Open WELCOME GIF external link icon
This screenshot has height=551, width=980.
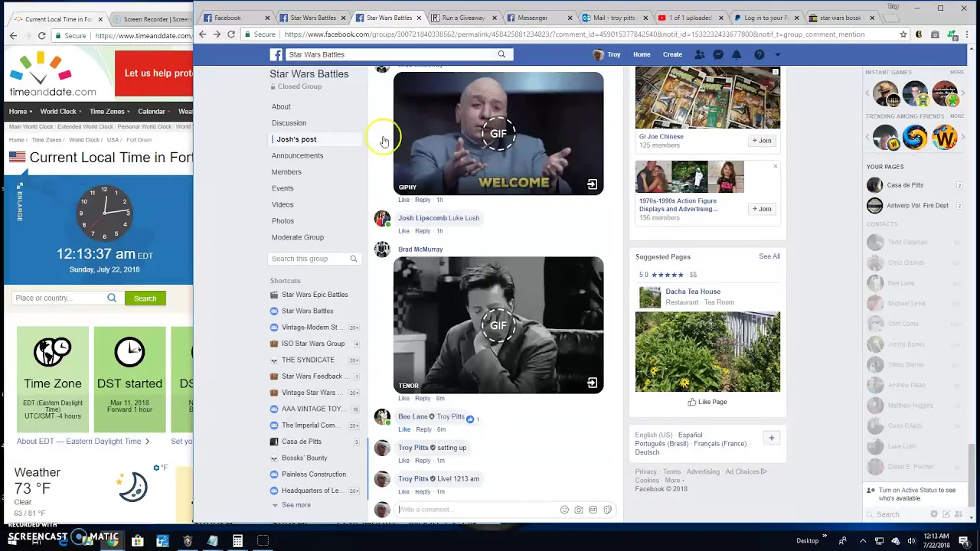[x=592, y=184]
